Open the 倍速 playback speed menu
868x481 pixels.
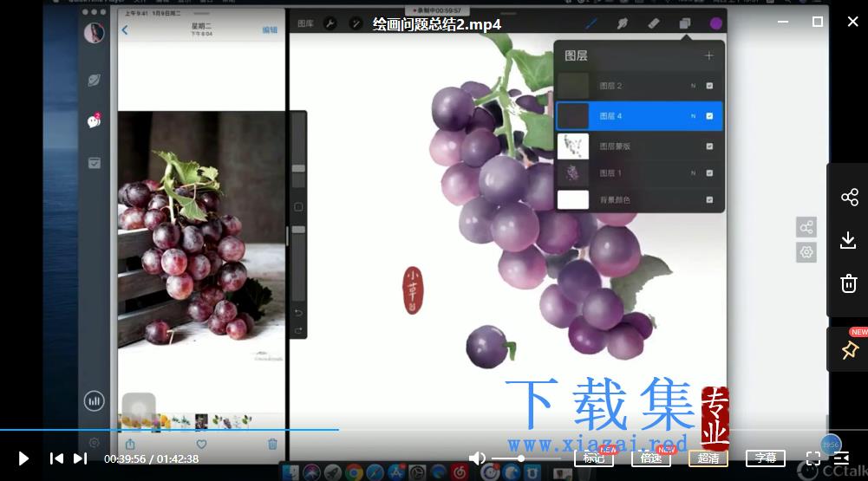[651, 458]
